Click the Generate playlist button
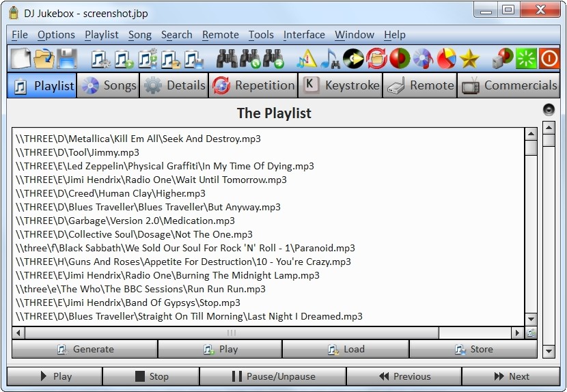567x392 pixels. (85, 349)
